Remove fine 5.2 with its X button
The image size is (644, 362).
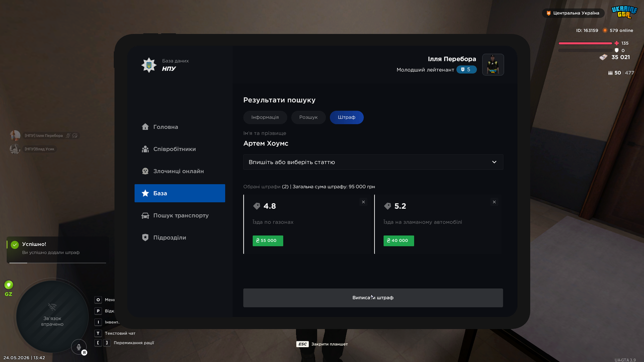pyautogui.click(x=494, y=202)
